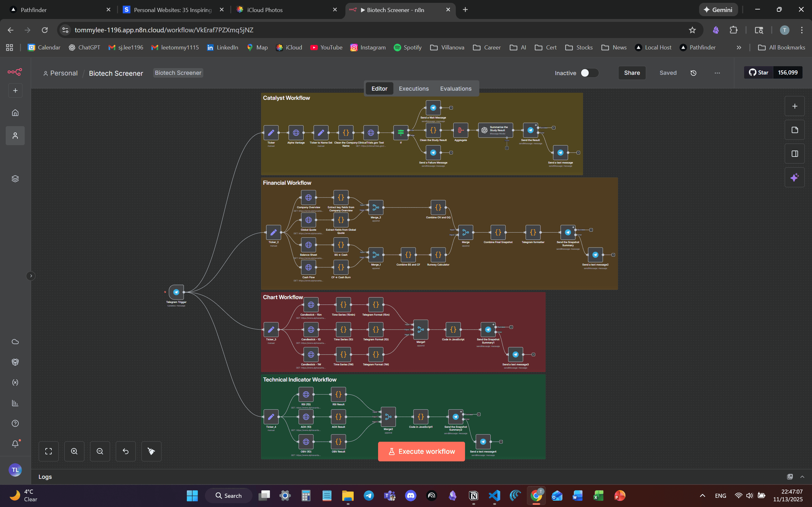
Task: Click the Telegram Trigger node
Action: pyautogui.click(x=176, y=292)
